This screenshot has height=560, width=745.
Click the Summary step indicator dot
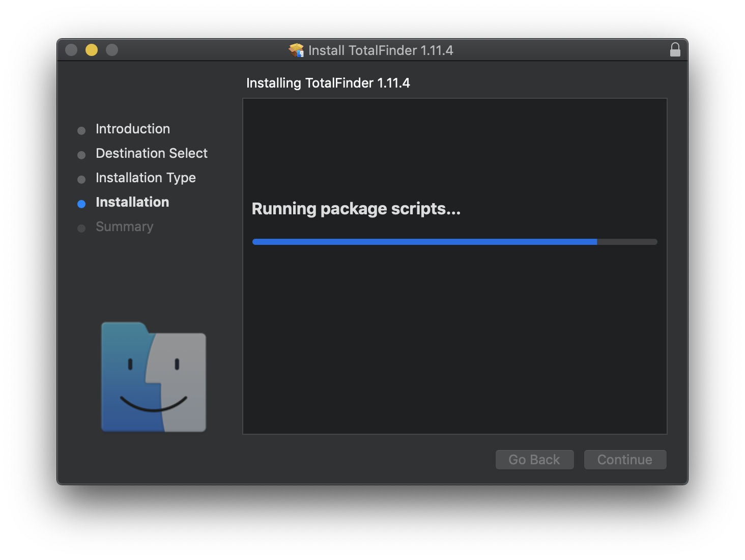coord(82,228)
